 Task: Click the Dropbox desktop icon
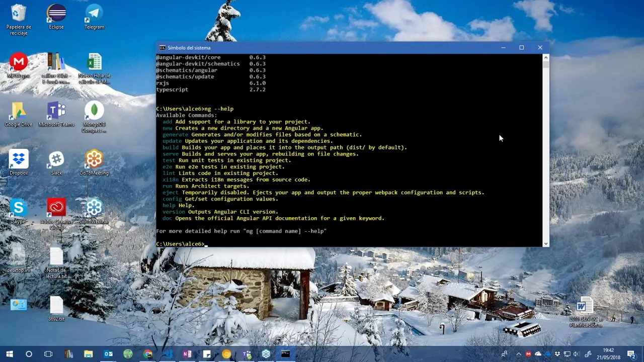coord(19,162)
